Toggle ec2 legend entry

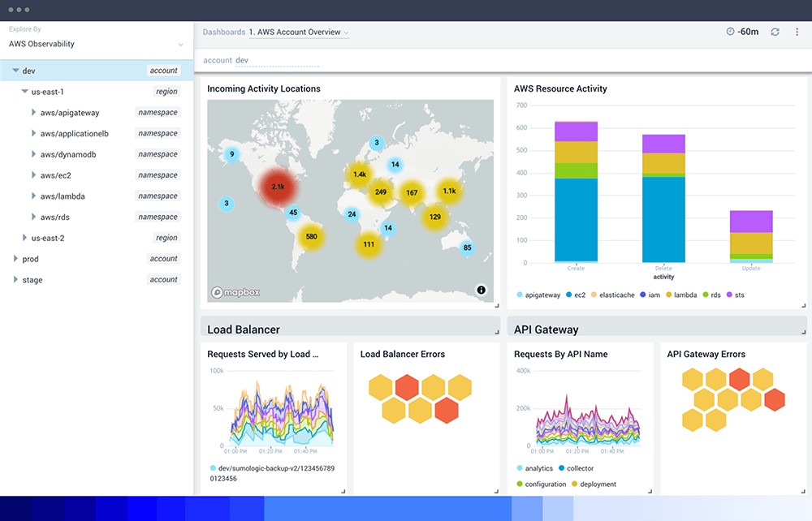click(576, 295)
